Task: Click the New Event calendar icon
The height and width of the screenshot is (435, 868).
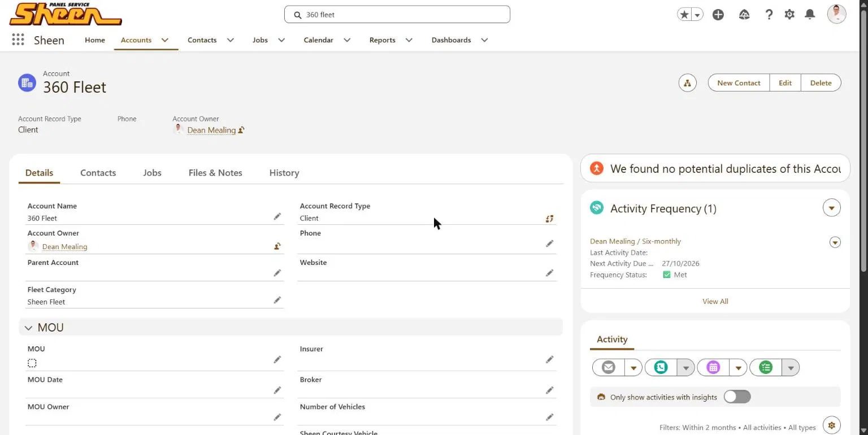Action: 713,368
